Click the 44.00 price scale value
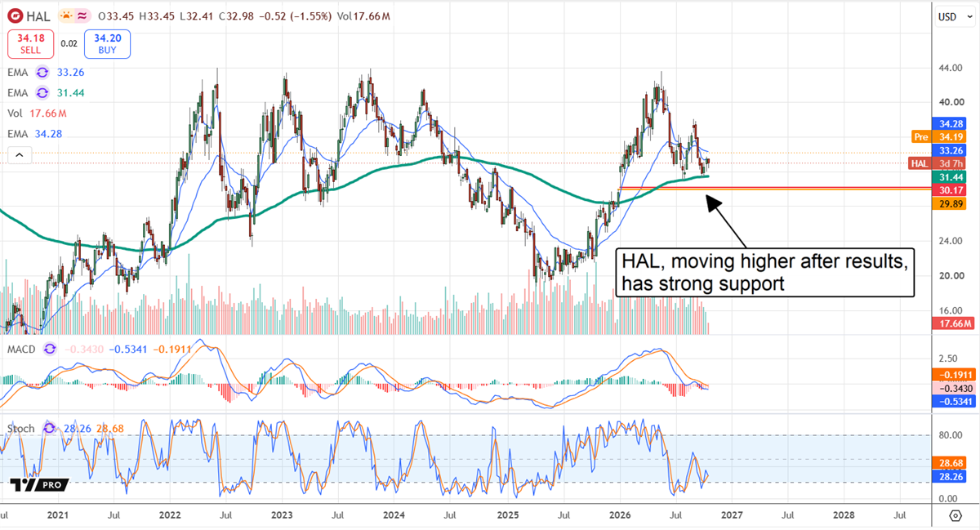Image resolution: width=980 pixels, height=530 pixels. (x=950, y=68)
